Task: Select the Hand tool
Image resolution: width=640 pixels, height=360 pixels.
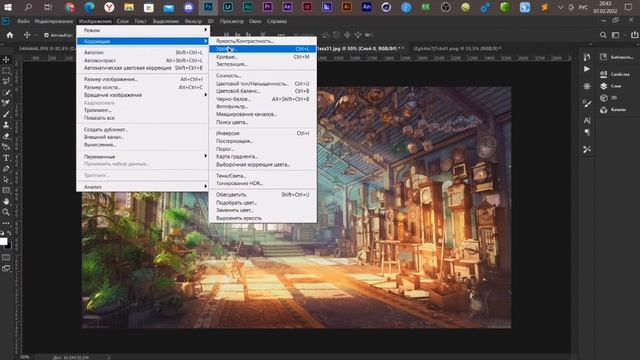Action: [x=6, y=201]
